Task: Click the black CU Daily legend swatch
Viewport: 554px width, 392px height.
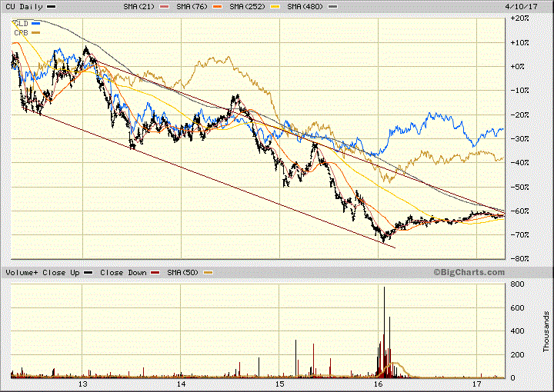Action: [52, 7]
